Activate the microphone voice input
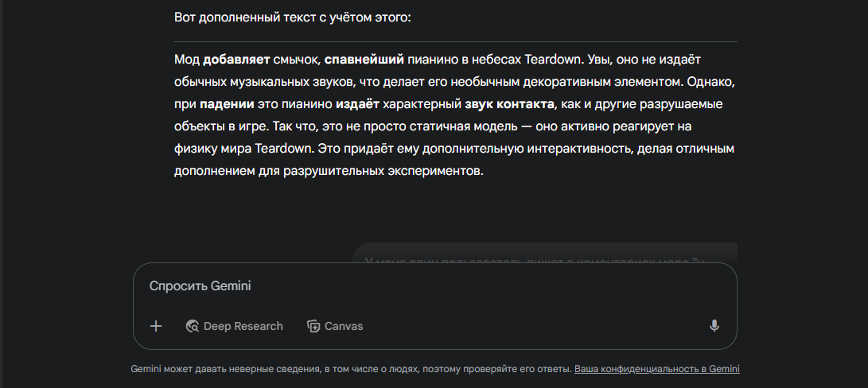This screenshot has width=868, height=388. point(714,326)
